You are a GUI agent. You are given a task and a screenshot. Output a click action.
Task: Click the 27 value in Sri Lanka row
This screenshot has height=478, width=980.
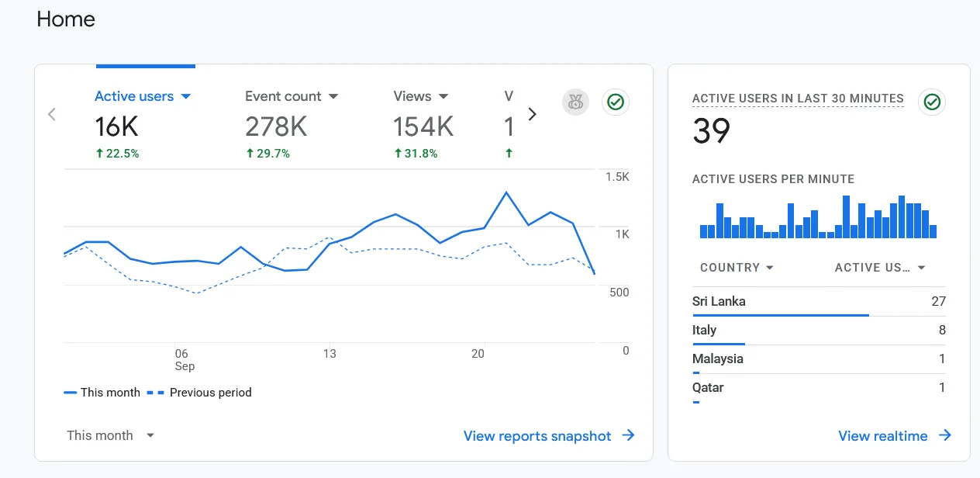coord(938,302)
